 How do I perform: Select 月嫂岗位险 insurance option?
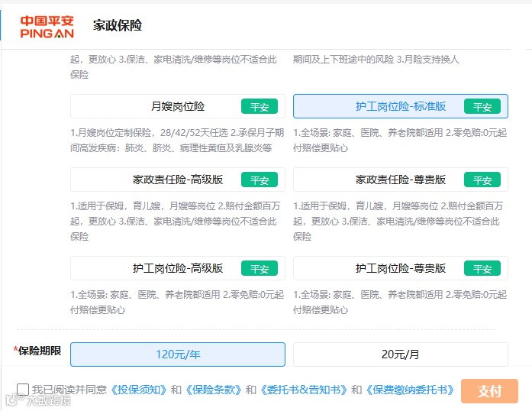tap(177, 106)
